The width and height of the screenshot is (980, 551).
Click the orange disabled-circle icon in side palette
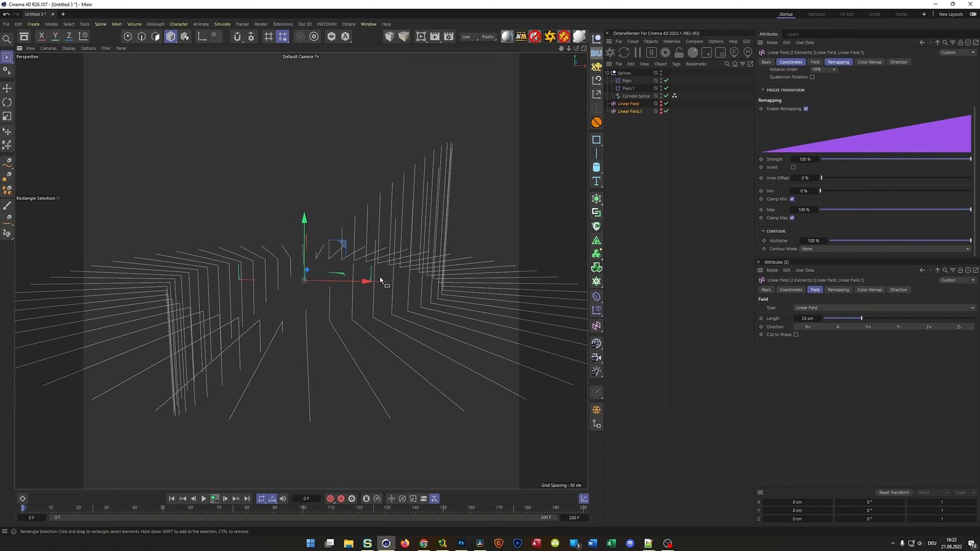click(596, 122)
